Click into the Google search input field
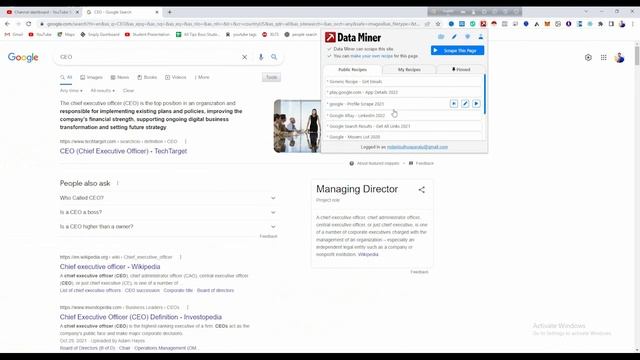 tap(149, 57)
